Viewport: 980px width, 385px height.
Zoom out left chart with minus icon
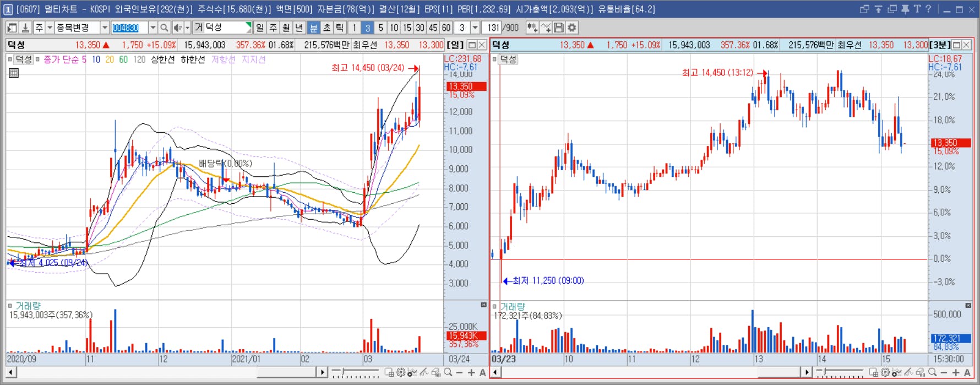[460, 372]
